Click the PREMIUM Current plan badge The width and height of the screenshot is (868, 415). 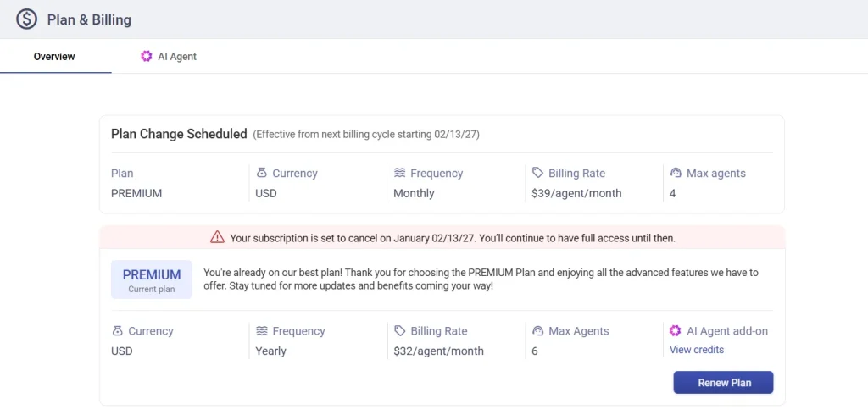[152, 279]
